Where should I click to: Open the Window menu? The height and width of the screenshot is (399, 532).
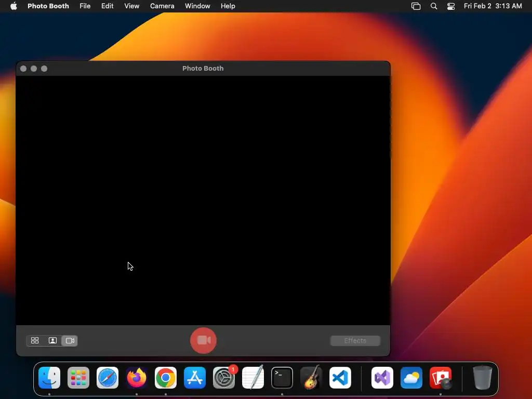point(197,6)
